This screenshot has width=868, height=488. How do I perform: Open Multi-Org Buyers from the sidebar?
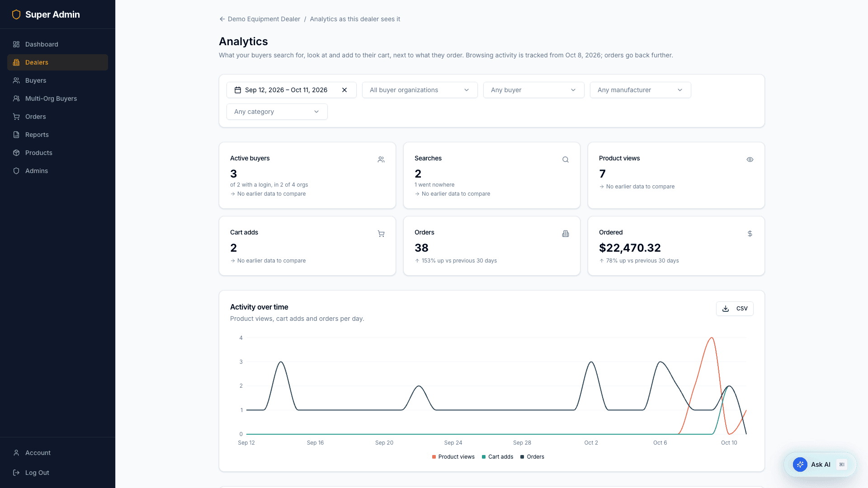pyautogui.click(x=57, y=99)
